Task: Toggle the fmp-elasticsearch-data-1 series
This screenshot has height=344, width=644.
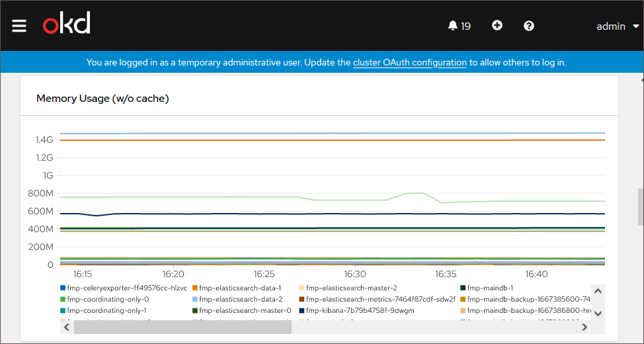Action: 240,288
